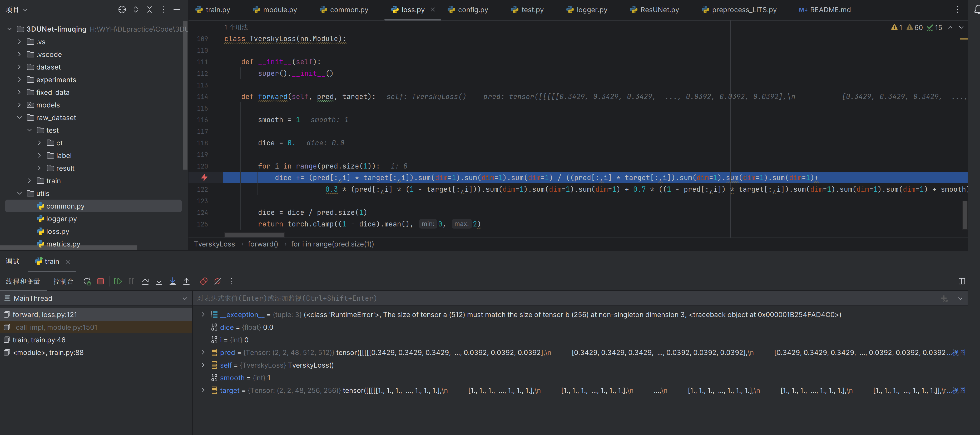Expand the pred tensor variable

pos(203,352)
